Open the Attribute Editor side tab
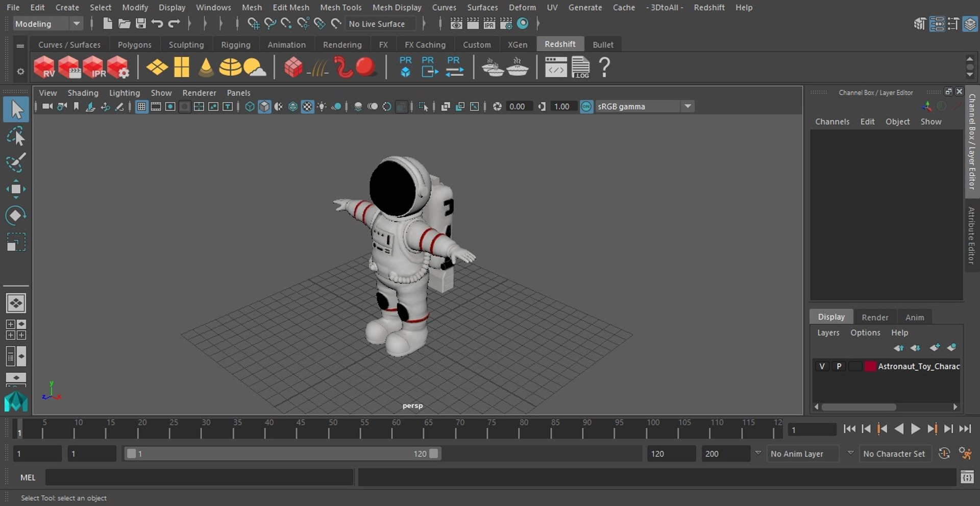The height and width of the screenshot is (506, 980). [972, 235]
